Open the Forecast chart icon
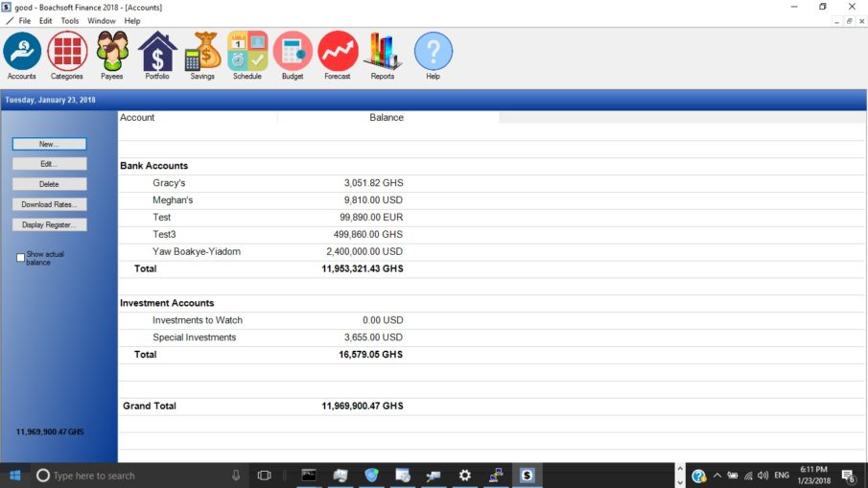 [x=338, y=51]
